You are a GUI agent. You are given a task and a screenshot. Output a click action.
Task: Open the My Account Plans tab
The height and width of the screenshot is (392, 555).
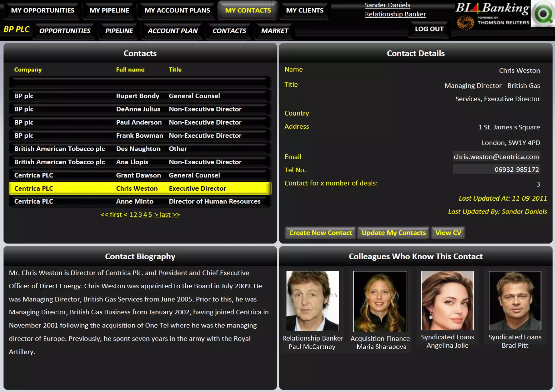[x=177, y=10]
